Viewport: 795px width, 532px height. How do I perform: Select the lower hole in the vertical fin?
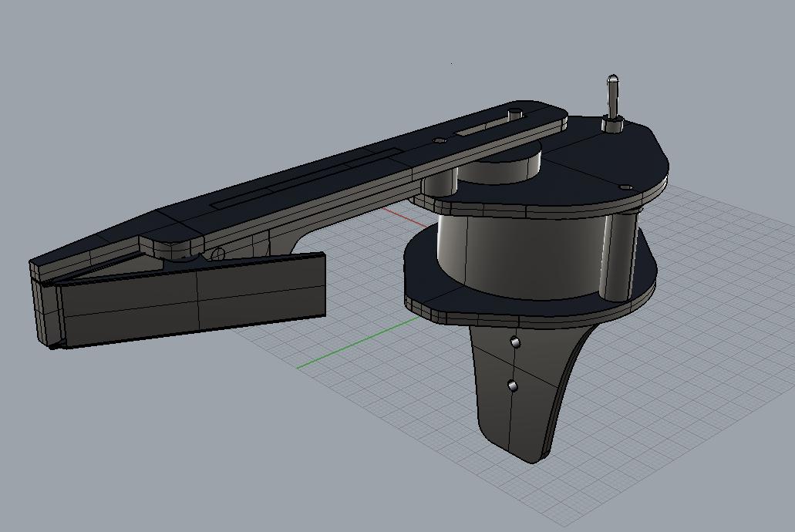pyautogui.click(x=512, y=386)
